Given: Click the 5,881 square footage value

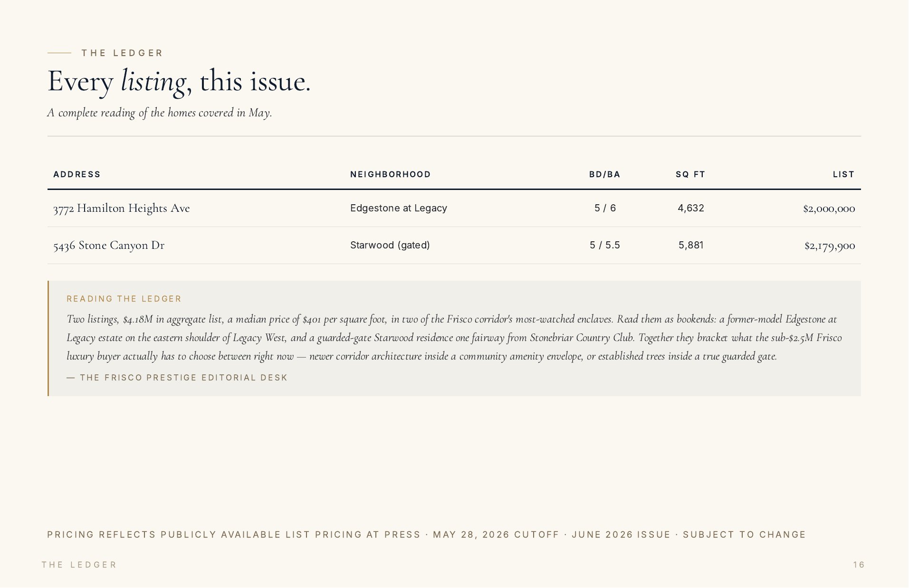Looking at the screenshot, I should click(x=691, y=245).
